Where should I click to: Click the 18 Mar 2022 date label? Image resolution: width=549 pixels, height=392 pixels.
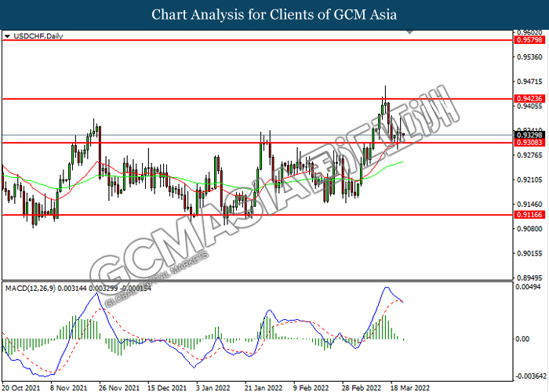[410, 388]
